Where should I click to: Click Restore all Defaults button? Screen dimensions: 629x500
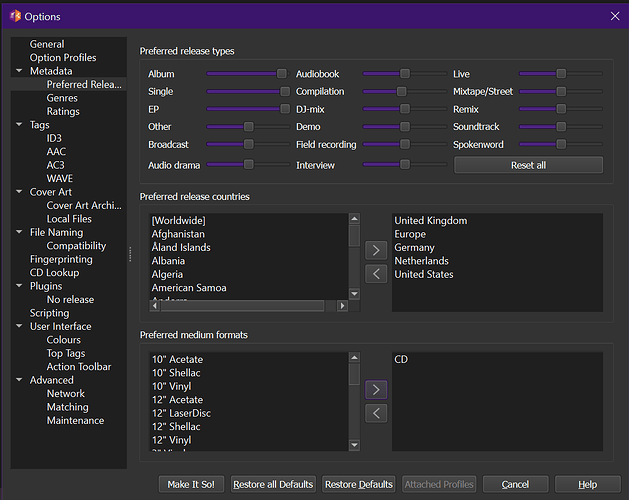[273, 484]
